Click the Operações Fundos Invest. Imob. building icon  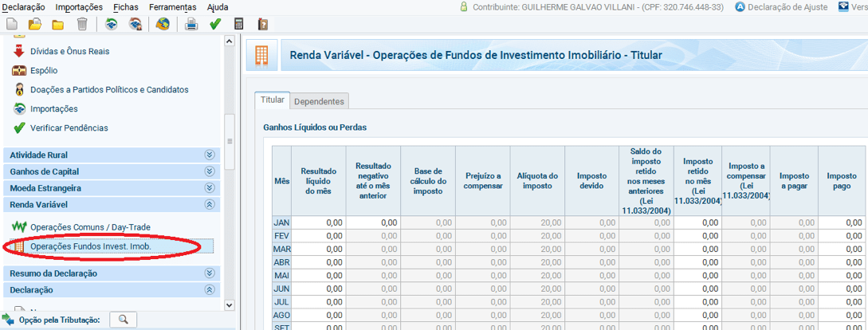click(x=19, y=246)
